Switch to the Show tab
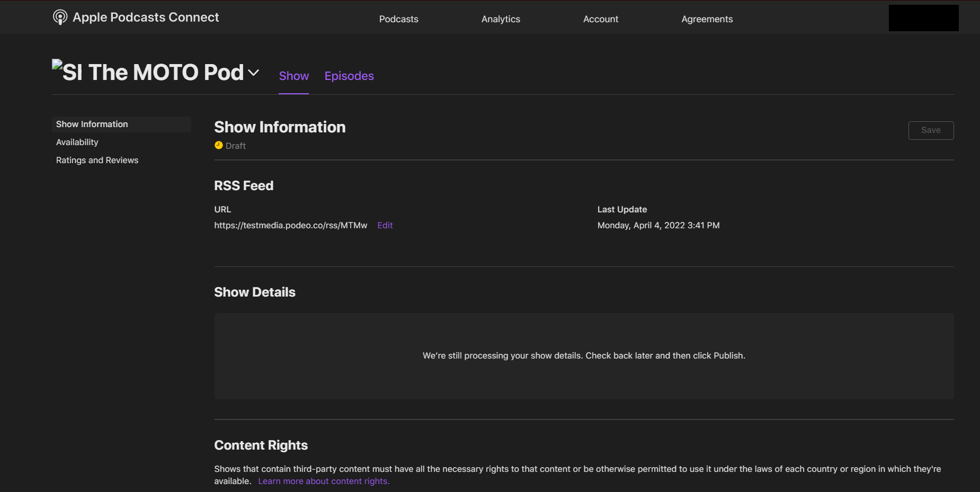The width and height of the screenshot is (980, 492). pos(294,76)
